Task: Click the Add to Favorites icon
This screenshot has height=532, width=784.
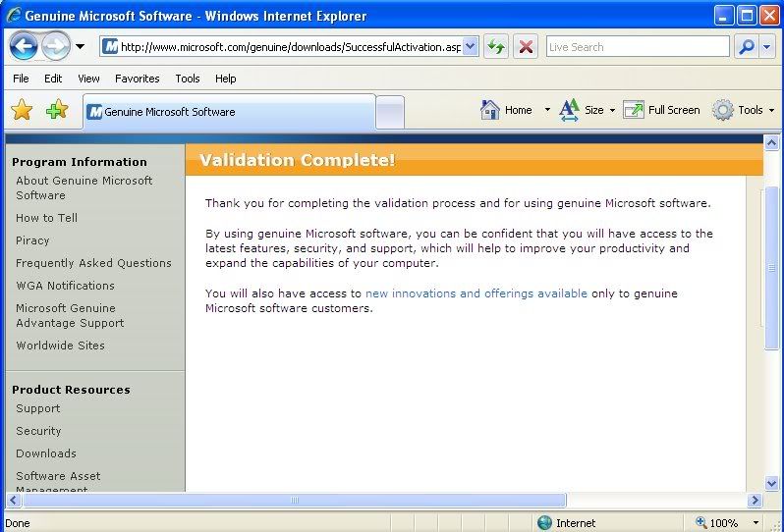Action: pyautogui.click(x=57, y=109)
